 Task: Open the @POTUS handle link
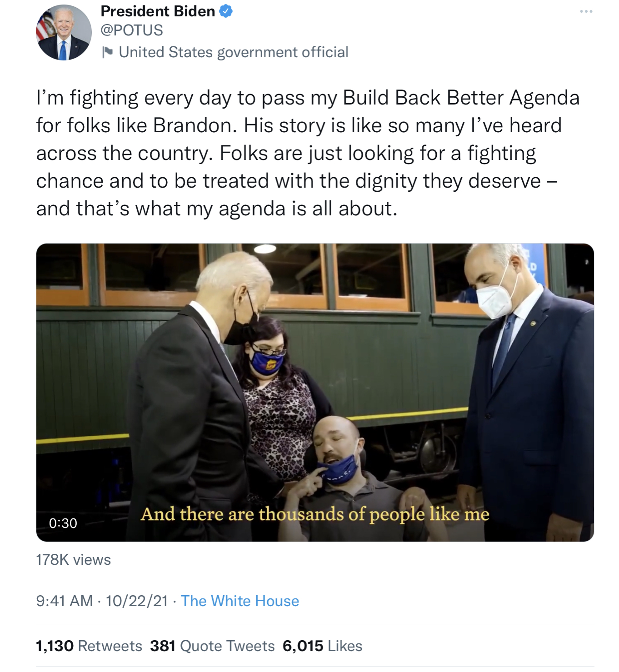click(131, 30)
